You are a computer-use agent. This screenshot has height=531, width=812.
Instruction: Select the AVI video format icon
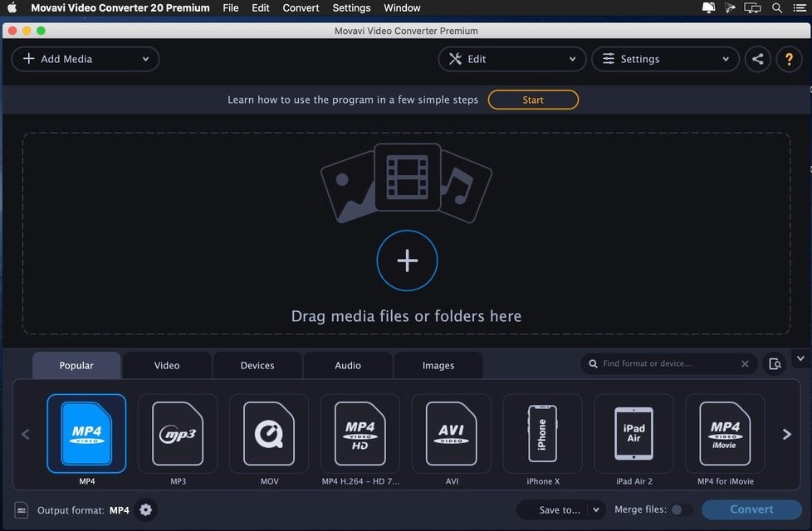(x=451, y=433)
